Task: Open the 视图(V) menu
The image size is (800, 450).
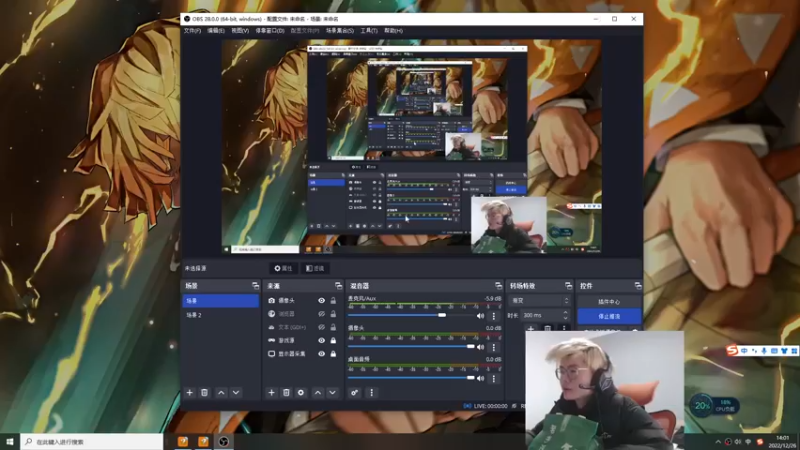Action: point(240,31)
